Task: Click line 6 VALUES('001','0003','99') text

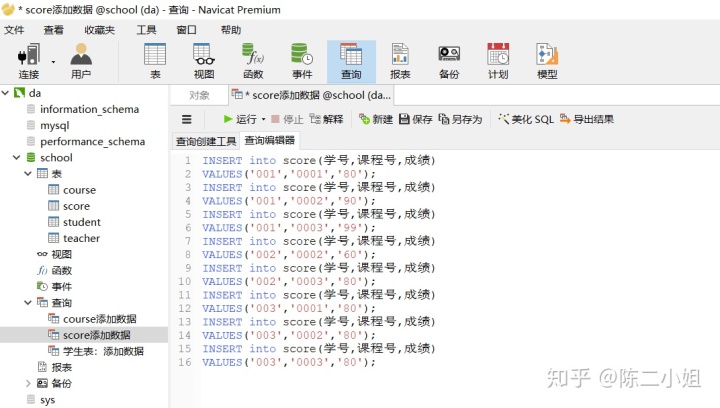Action: (289, 228)
